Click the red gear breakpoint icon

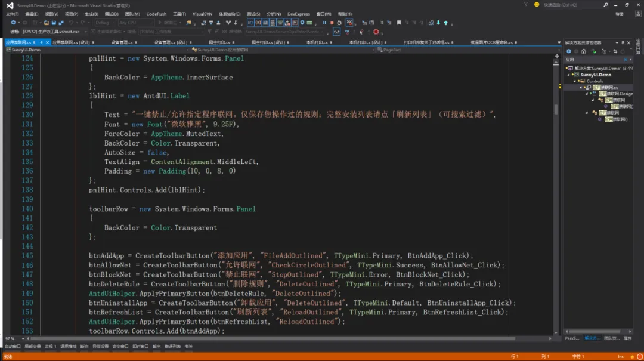pos(376,32)
